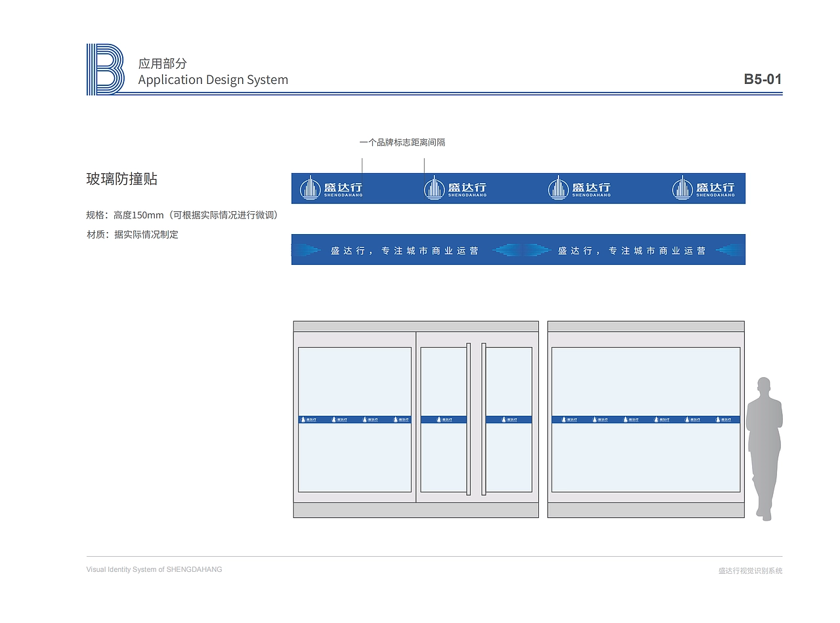Screen dimensions: 840x623
Task: Select the 应用部分 heading text
Action: tap(162, 64)
